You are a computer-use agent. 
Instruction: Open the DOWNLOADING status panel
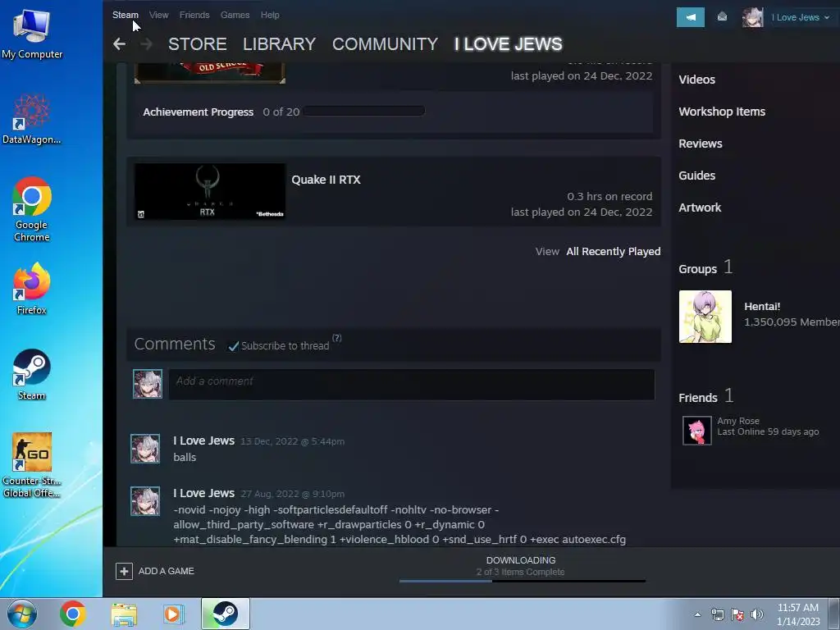[521, 566]
